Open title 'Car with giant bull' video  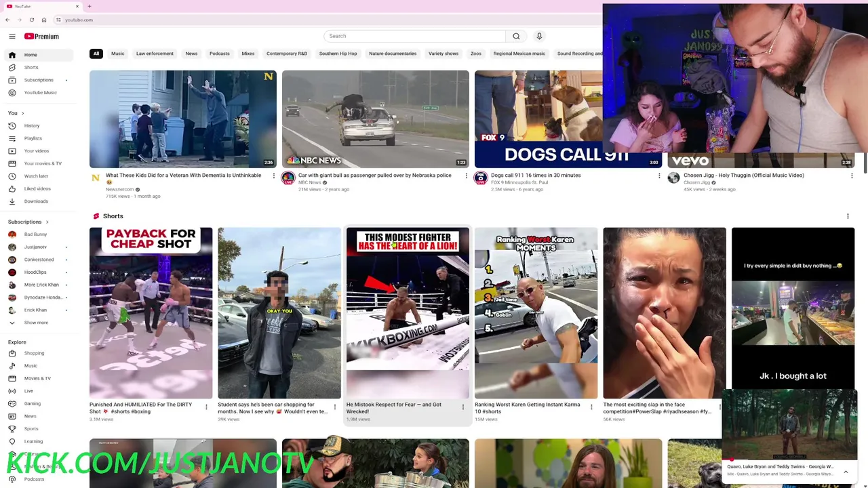point(375,175)
